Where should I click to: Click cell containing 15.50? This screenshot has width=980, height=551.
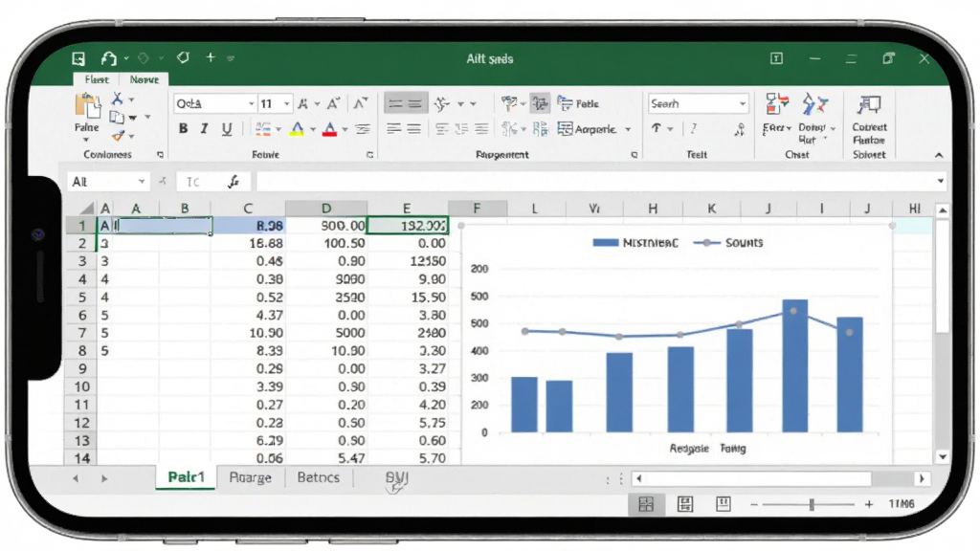[408, 298]
